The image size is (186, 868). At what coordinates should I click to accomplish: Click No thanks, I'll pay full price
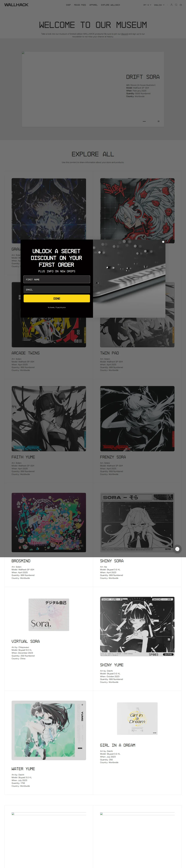click(57, 307)
